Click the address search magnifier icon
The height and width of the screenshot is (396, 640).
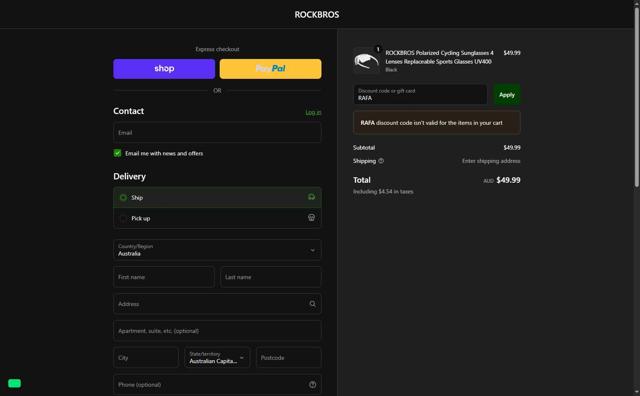[312, 304]
